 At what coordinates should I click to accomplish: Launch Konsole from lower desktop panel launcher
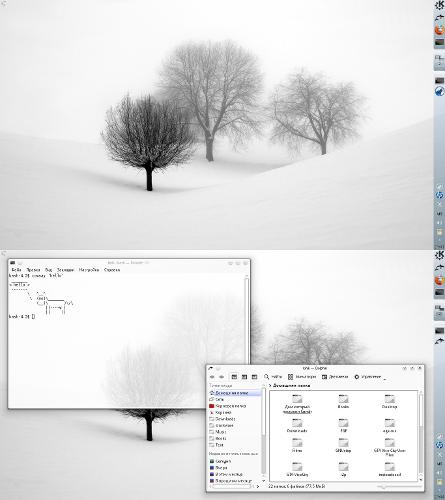439,292
